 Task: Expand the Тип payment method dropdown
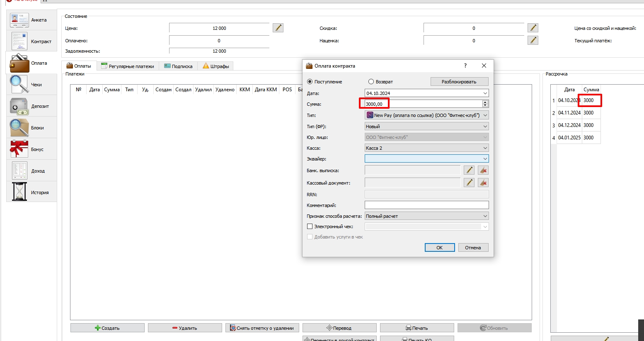click(426, 115)
